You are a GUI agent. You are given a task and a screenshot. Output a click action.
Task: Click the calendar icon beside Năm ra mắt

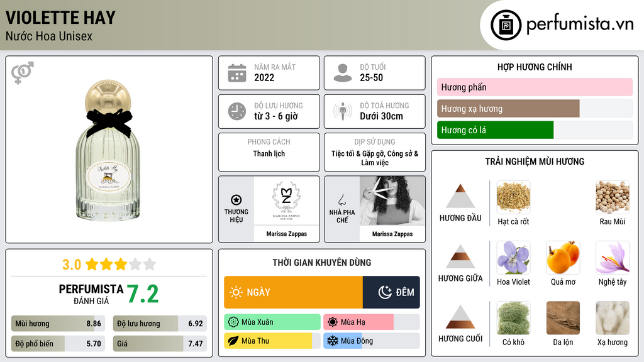(x=237, y=73)
